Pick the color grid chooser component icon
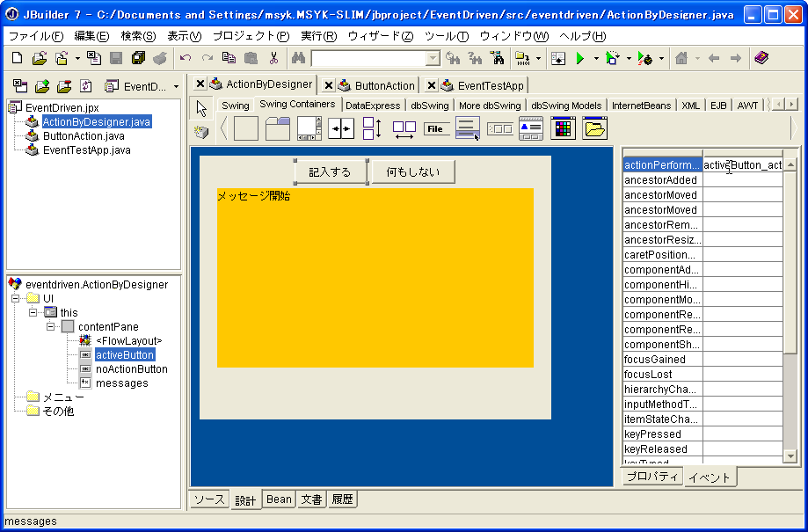808x532 pixels. [x=563, y=128]
